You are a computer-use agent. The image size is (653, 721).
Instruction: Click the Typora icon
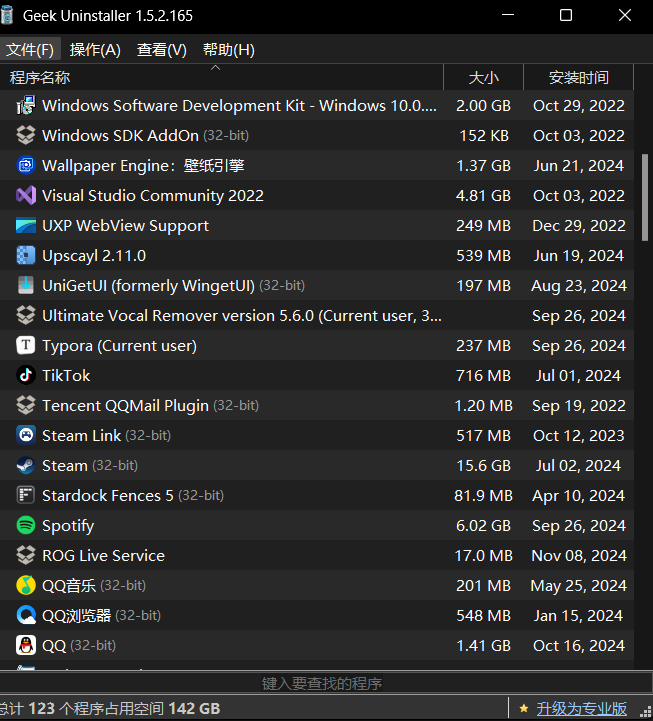(x=26, y=345)
